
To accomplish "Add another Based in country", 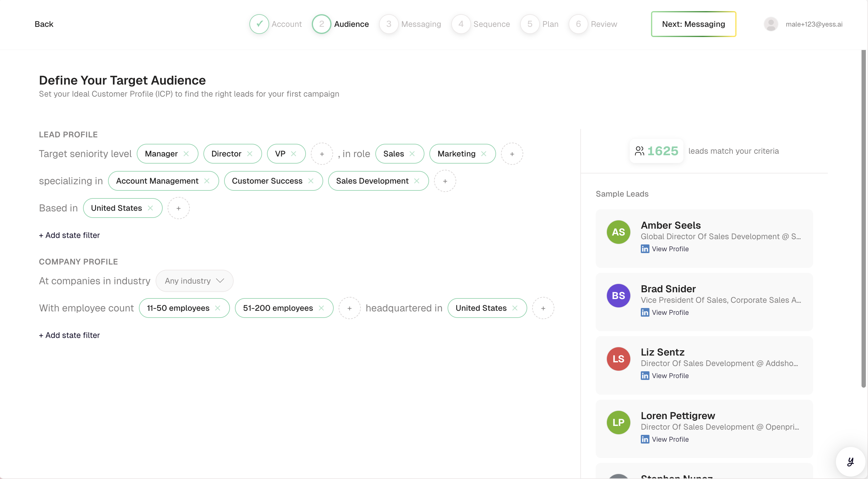I will (179, 208).
